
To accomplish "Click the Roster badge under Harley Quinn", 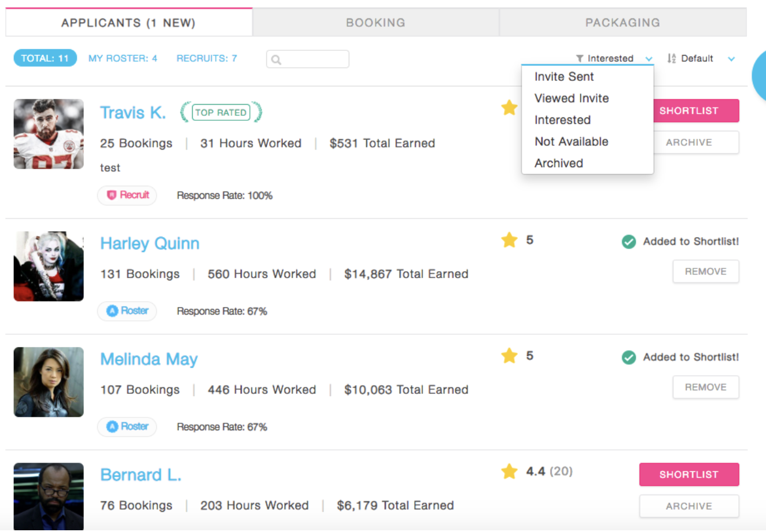I will point(127,311).
